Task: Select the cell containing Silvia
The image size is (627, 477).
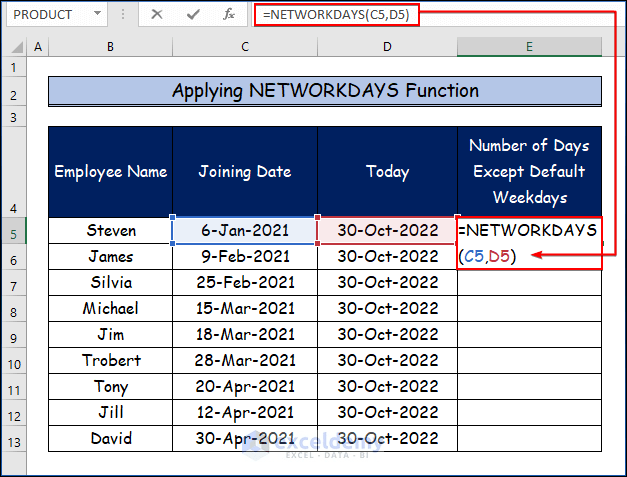Action: pyautogui.click(x=110, y=283)
